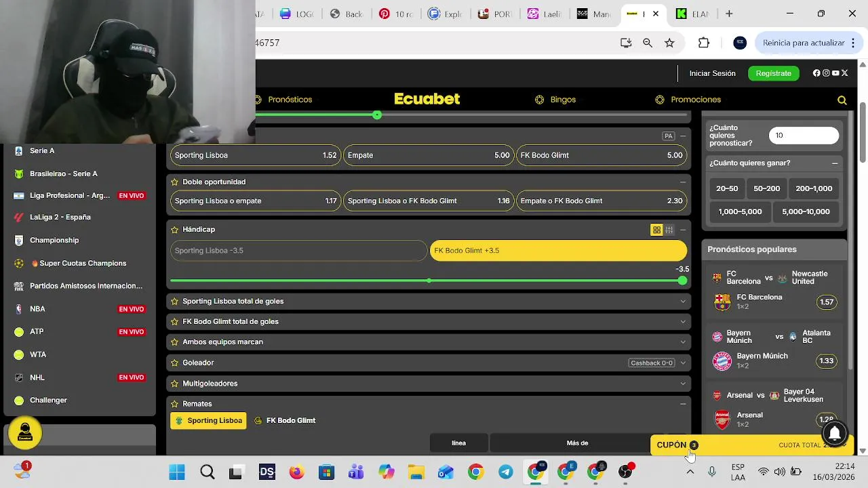Star the FK Bodo Glimt total de goles market

(x=175, y=321)
